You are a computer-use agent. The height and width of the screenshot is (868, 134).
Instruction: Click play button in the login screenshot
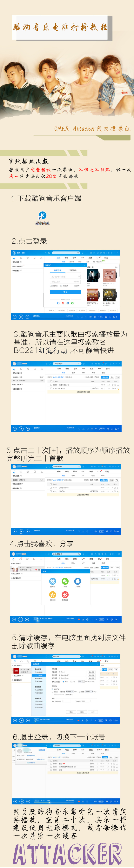coord(21,317)
